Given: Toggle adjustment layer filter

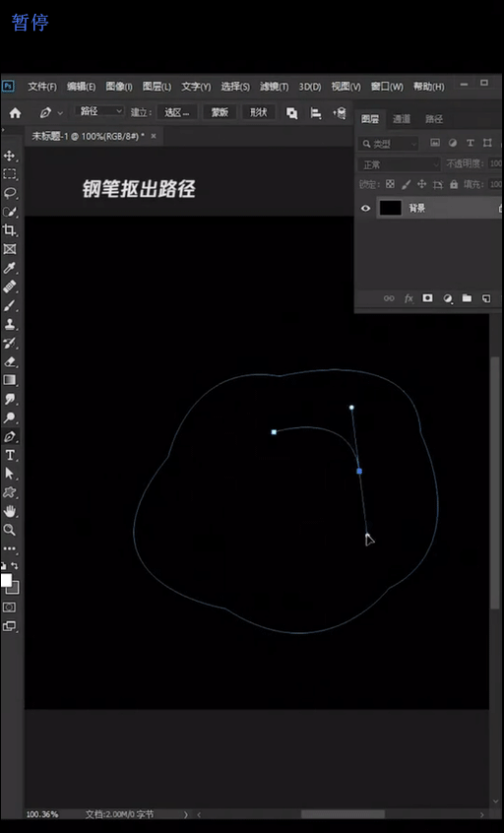Looking at the screenshot, I should (453, 143).
